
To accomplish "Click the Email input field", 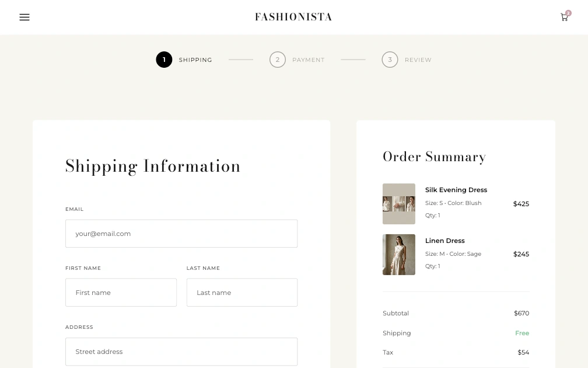I will click(181, 234).
